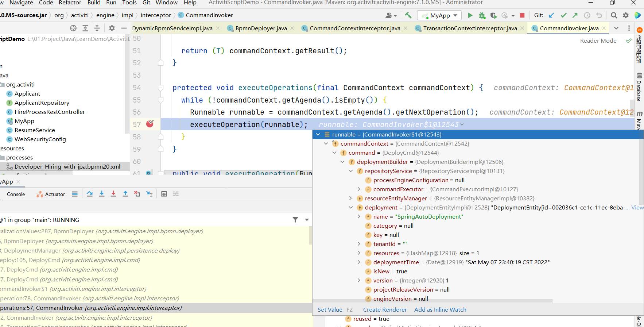644x327 pixels.
Task: Push commits with Git green arrow
Action: point(575,15)
